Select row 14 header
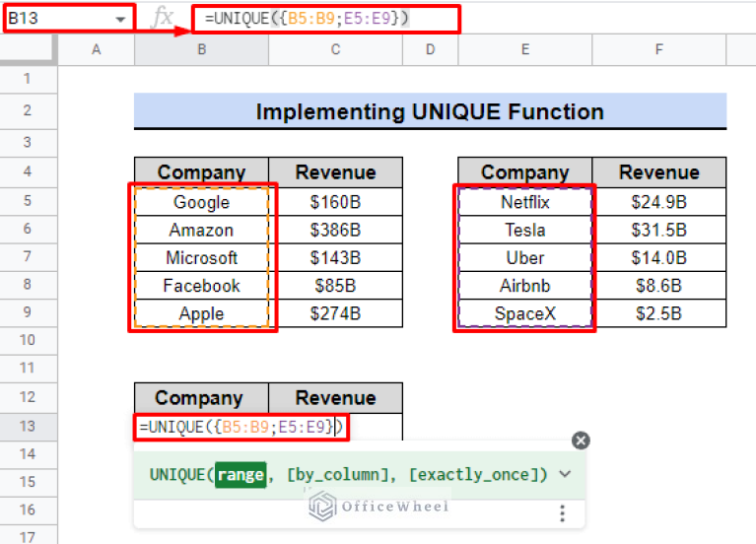Viewport: 756px width, 544px height. tap(28, 454)
